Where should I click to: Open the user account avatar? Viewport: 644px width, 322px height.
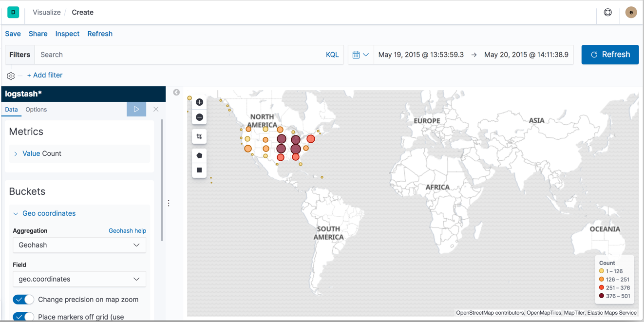pos(631,12)
